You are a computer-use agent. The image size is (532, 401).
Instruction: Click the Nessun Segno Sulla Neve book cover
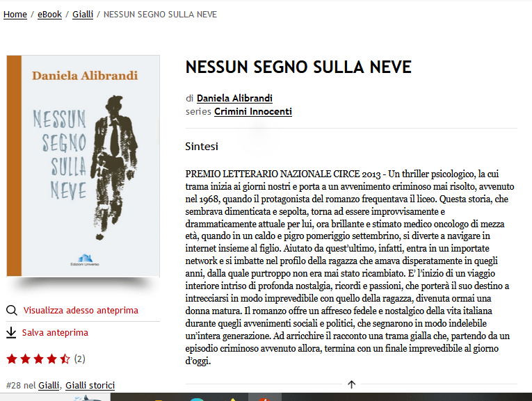tap(83, 166)
